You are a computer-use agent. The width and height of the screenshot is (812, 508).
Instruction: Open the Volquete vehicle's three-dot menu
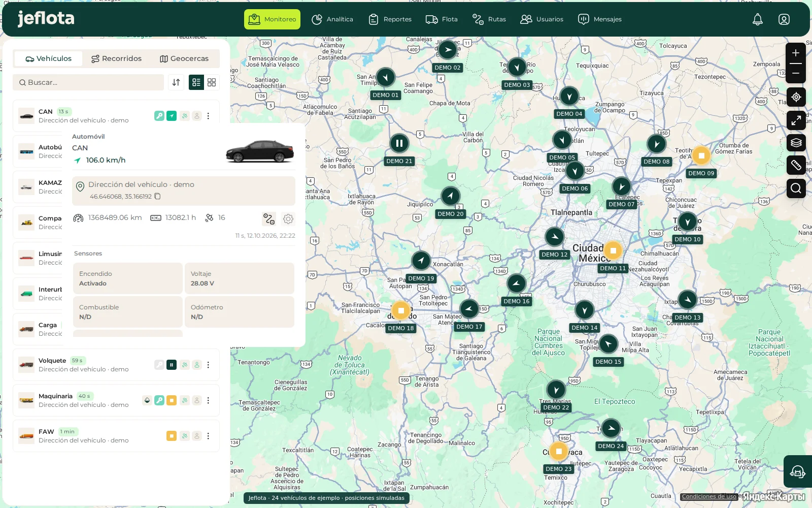point(208,365)
